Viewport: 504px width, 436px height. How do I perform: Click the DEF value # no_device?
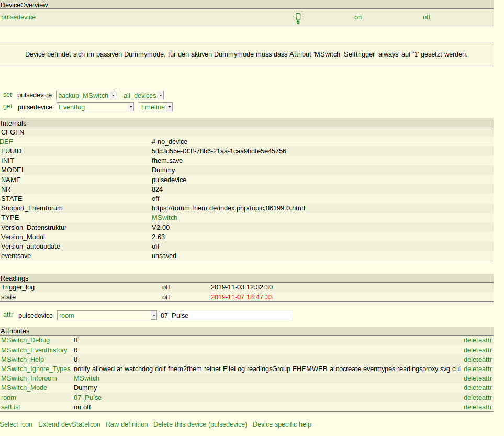[x=170, y=142]
